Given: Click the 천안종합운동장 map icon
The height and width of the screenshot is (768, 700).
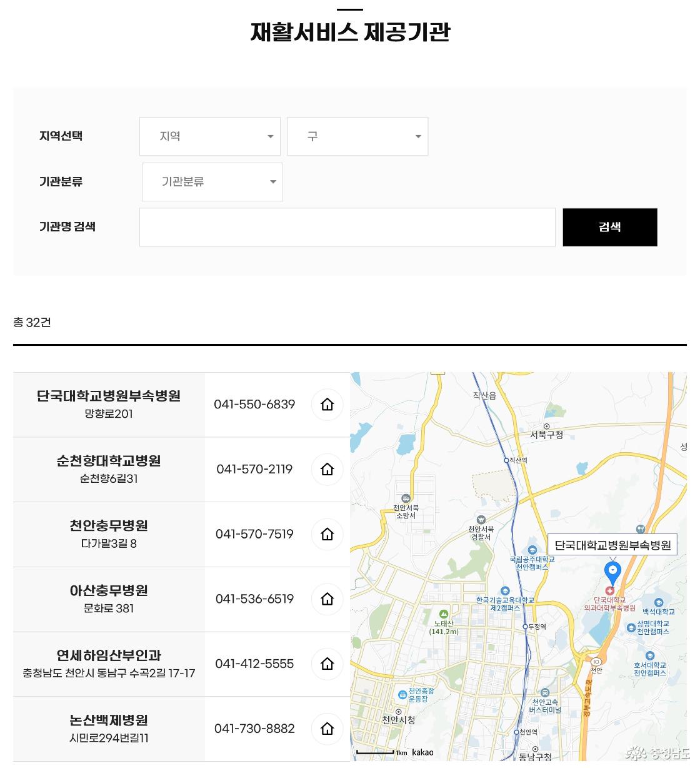Looking at the screenshot, I should 402,694.
